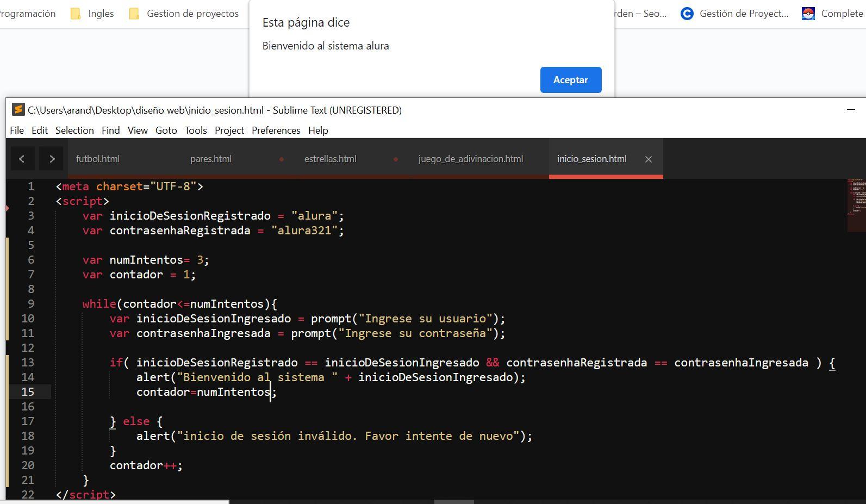Click the unsaved dot on pares.html tab
Image resolution: width=866 pixels, height=504 pixels.
(x=282, y=159)
